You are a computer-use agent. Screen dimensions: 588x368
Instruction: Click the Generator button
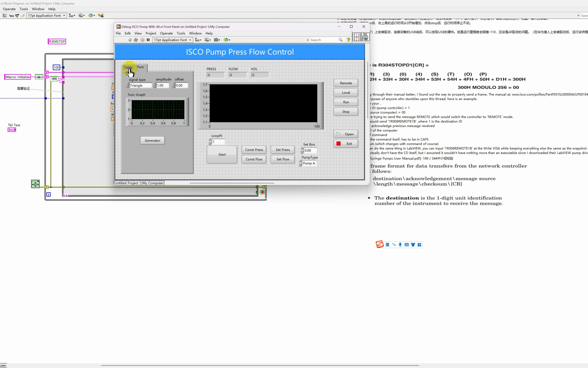point(152,140)
